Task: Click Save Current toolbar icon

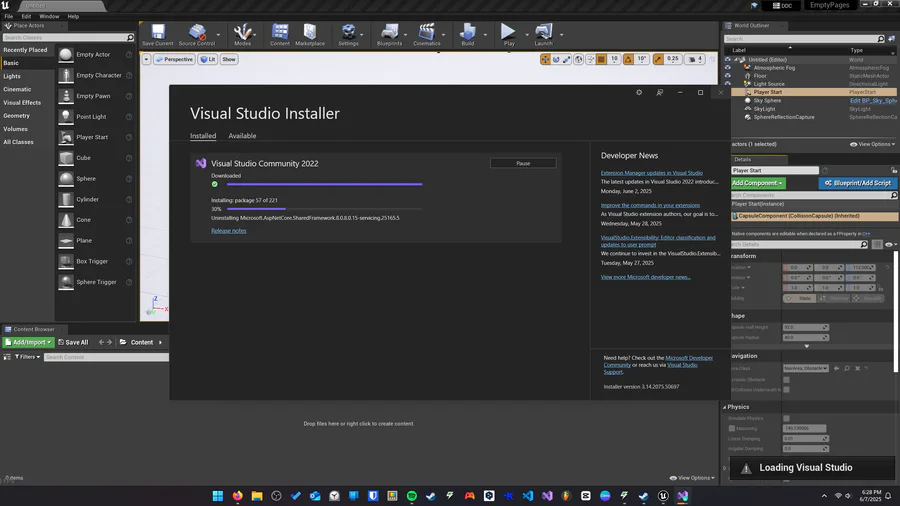Action: [158, 34]
